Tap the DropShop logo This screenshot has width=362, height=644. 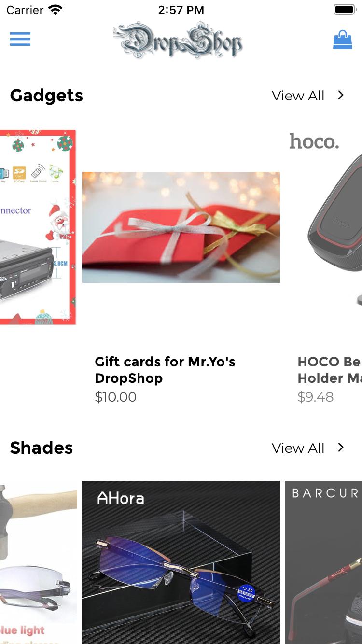(x=178, y=41)
